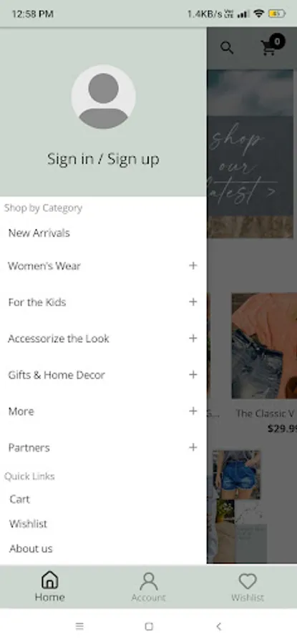This screenshot has height=644, width=297.
Task: Tap the profile avatar placeholder
Action: coord(103,97)
